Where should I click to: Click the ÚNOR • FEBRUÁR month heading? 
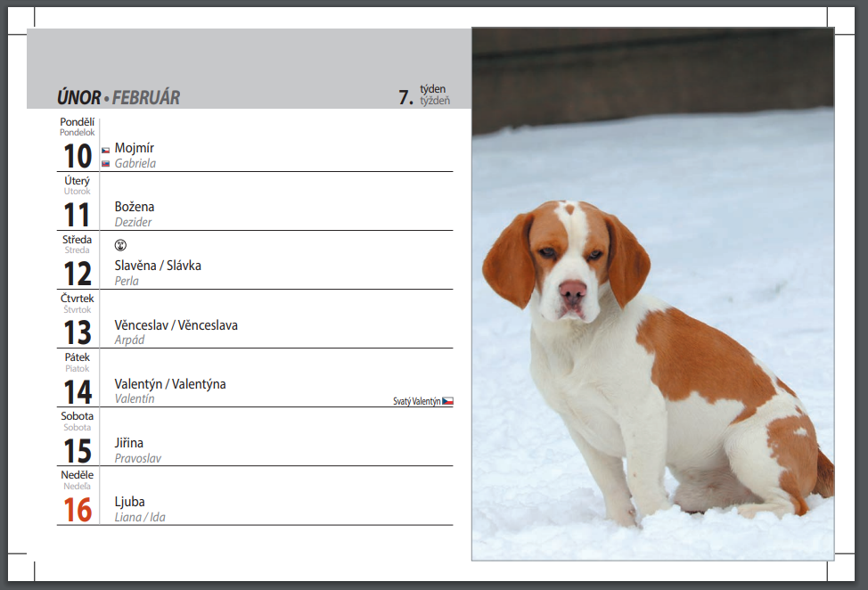pyautogui.click(x=119, y=97)
